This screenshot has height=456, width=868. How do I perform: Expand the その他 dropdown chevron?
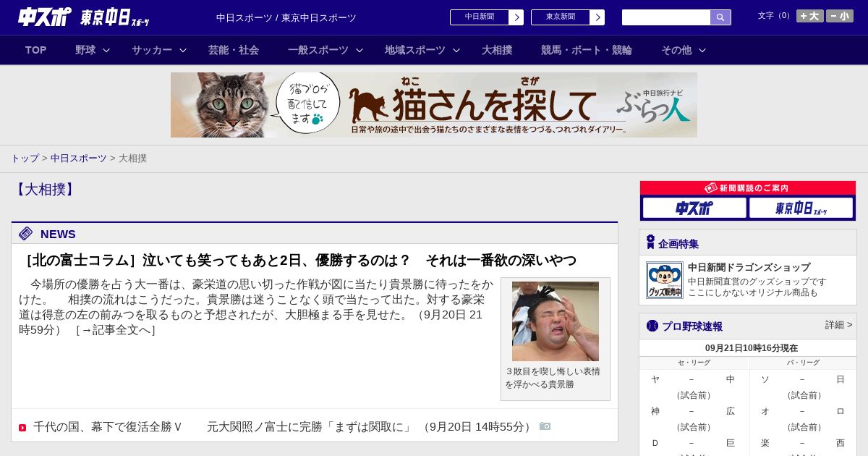click(x=702, y=50)
